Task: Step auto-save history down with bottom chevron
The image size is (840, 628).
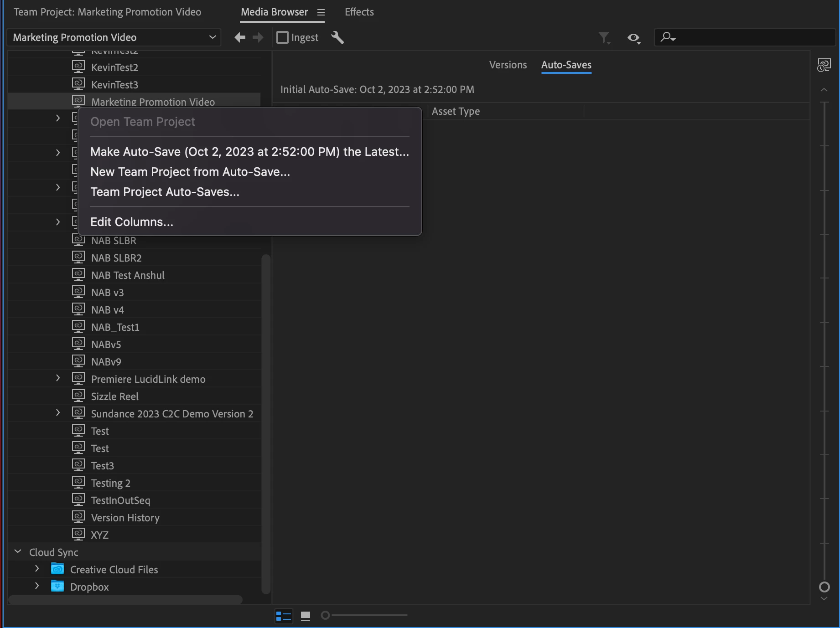Action: click(x=824, y=598)
